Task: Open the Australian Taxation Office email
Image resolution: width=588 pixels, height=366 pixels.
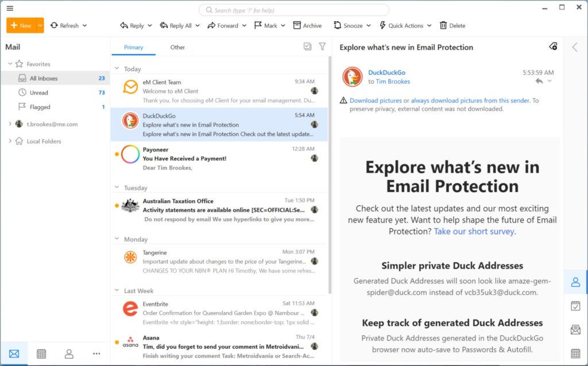Action: (x=219, y=210)
